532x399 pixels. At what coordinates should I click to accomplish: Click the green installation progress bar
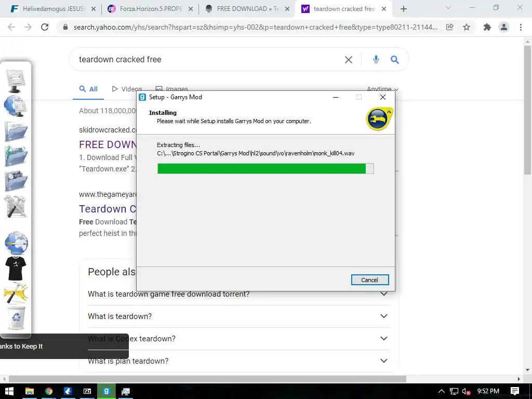click(x=265, y=169)
